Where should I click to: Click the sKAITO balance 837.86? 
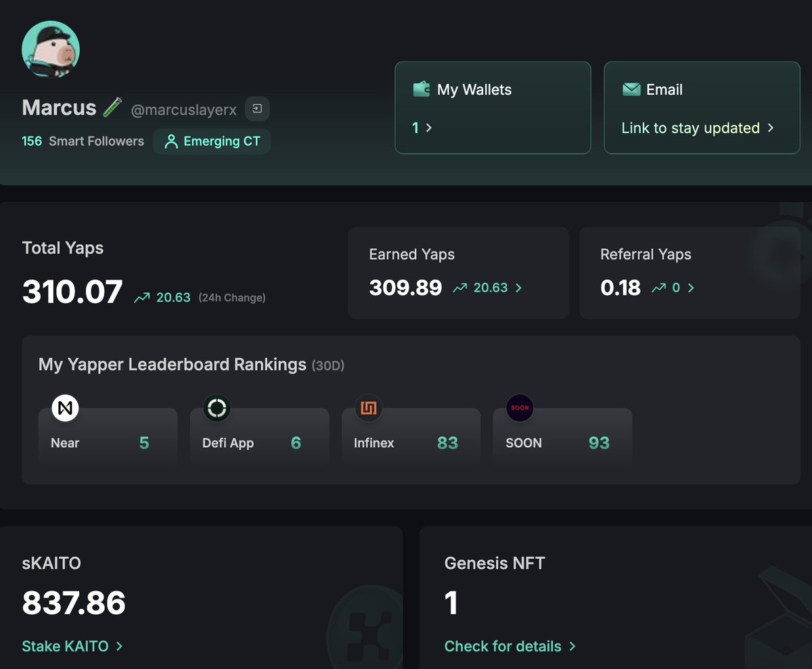[x=74, y=603]
